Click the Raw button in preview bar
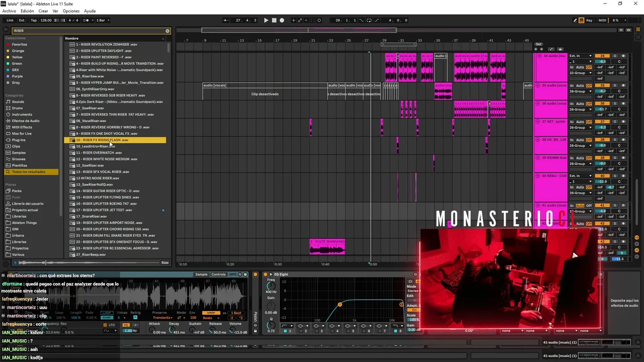Image resolution: width=644 pixels, height=362 pixels. [165, 263]
